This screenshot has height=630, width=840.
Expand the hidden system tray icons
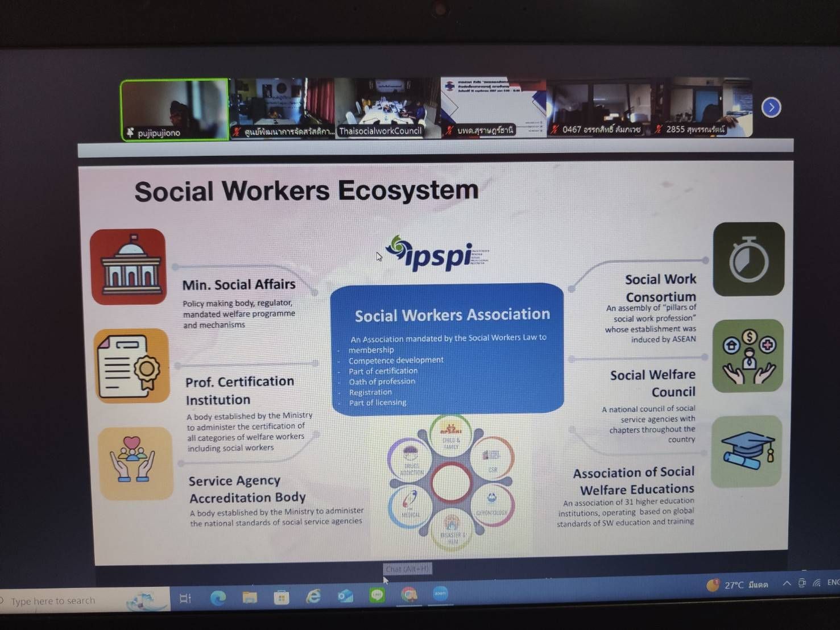click(787, 583)
